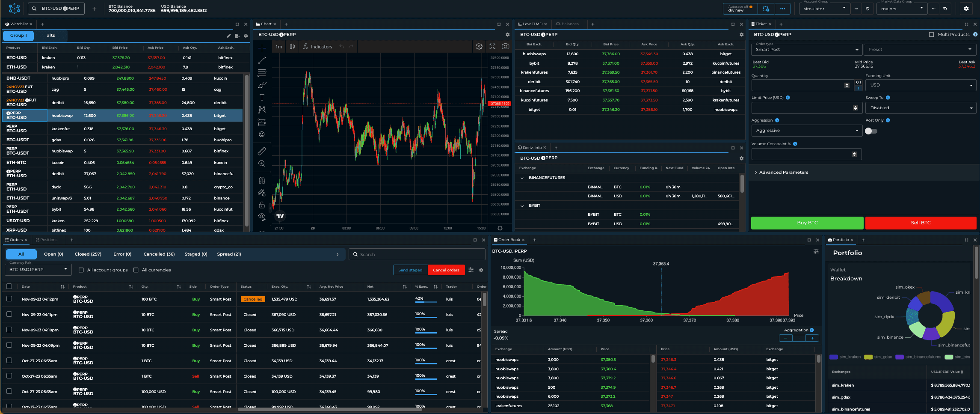980x414 pixels.
Task: Click the Cancel orders button
Action: (446, 270)
